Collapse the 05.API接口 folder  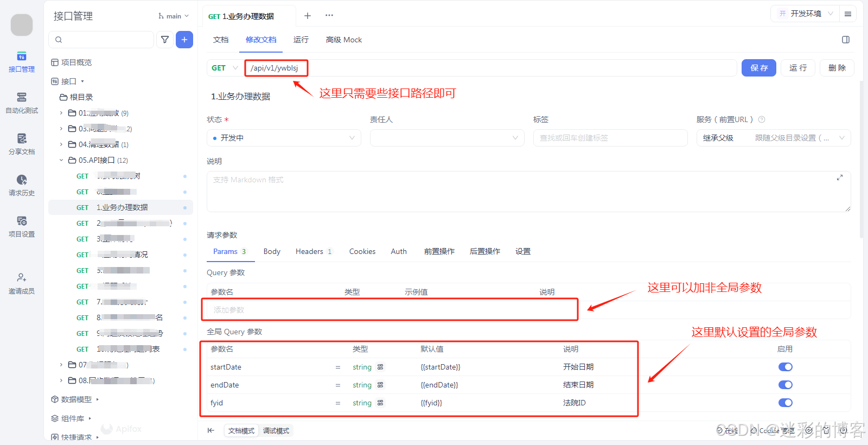click(x=61, y=160)
